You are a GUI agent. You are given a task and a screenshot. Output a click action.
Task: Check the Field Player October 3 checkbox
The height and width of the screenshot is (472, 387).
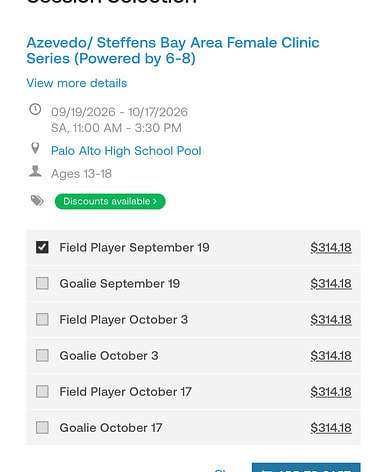[x=42, y=319]
